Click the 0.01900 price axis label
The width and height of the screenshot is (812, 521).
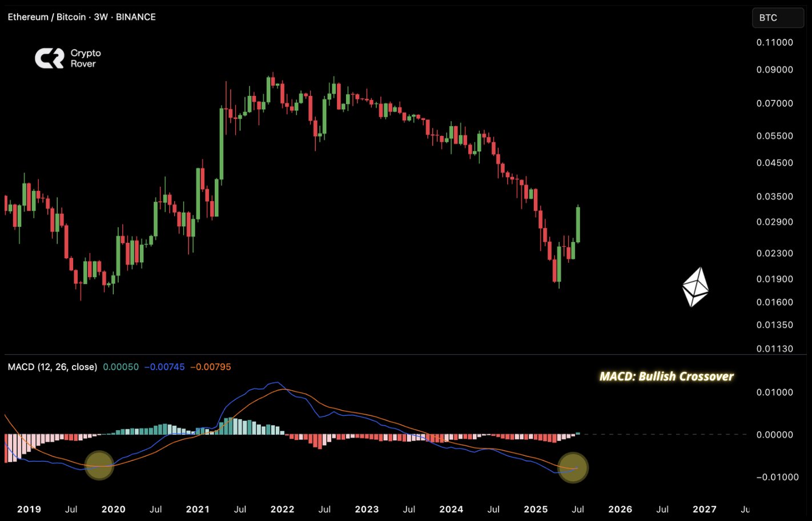pos(775,279)
